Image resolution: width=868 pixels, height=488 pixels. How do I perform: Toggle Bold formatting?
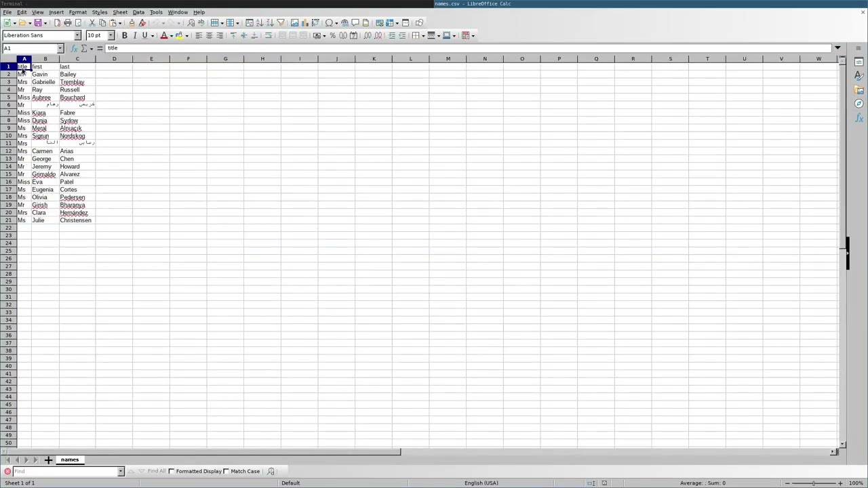click(x=124, y=35)
